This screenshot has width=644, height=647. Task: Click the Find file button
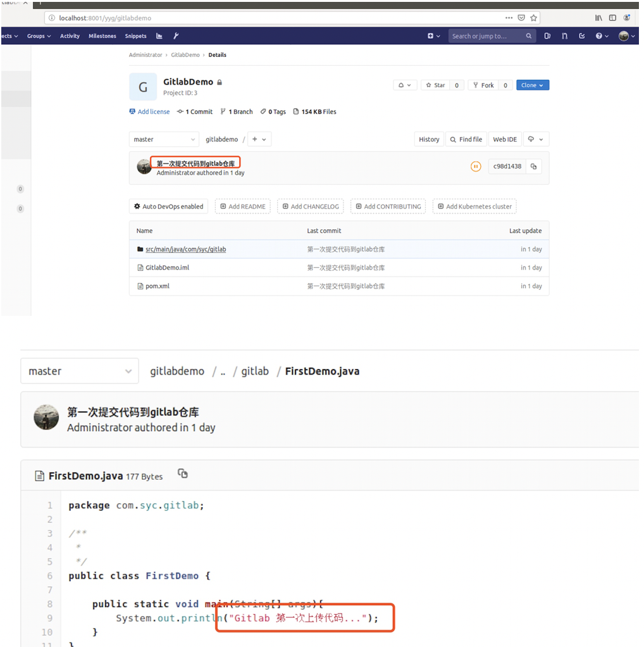tap(466, 139)
